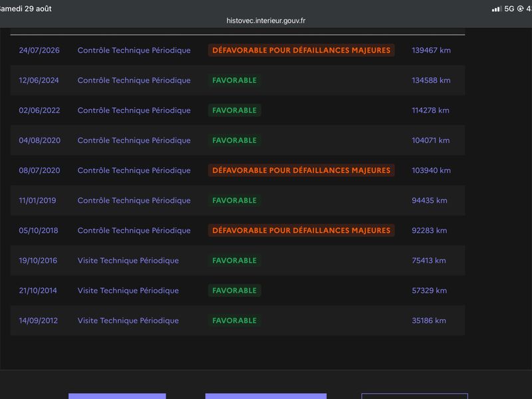Tap the orientation lock status icon
Screen dimensions: 532x399
point(520,9)
